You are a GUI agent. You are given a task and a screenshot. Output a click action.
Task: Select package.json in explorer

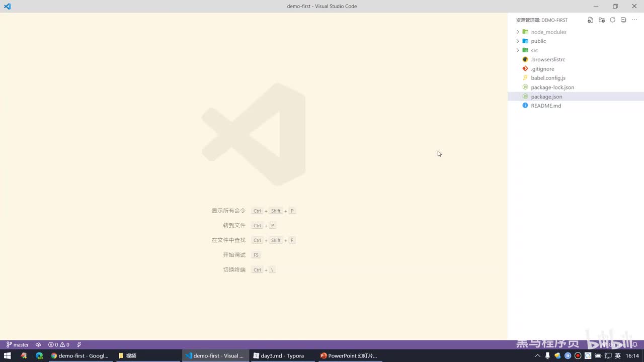[576, 97]
